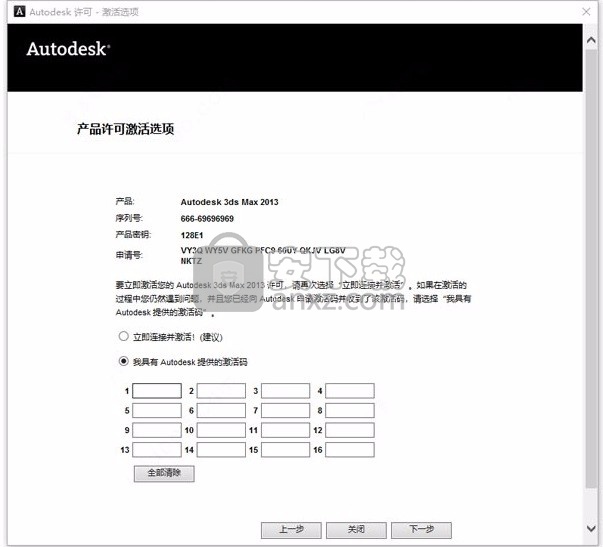603x547 pixels.
Task: Click the product key '128E1'
Action: (192, 235)
